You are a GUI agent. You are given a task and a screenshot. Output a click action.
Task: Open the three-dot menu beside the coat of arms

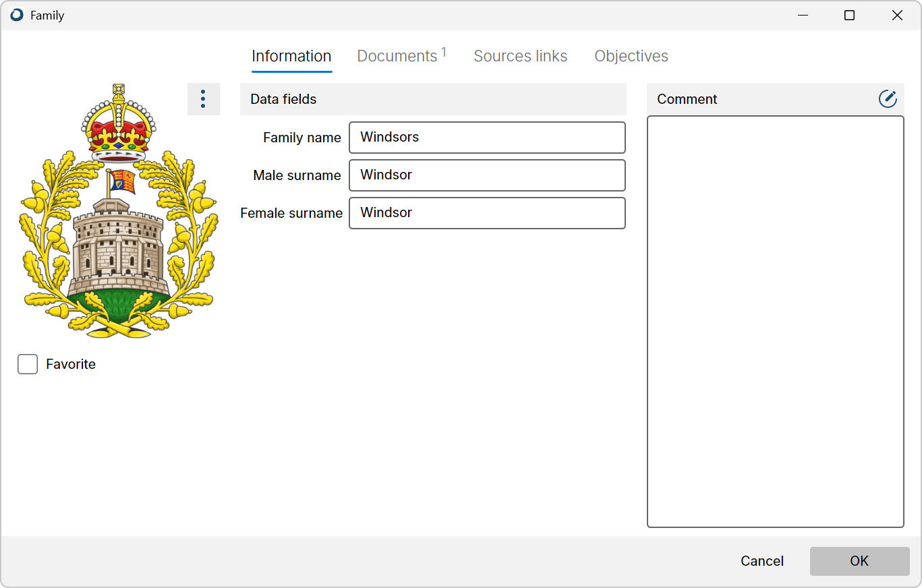(x=203, y=99)
